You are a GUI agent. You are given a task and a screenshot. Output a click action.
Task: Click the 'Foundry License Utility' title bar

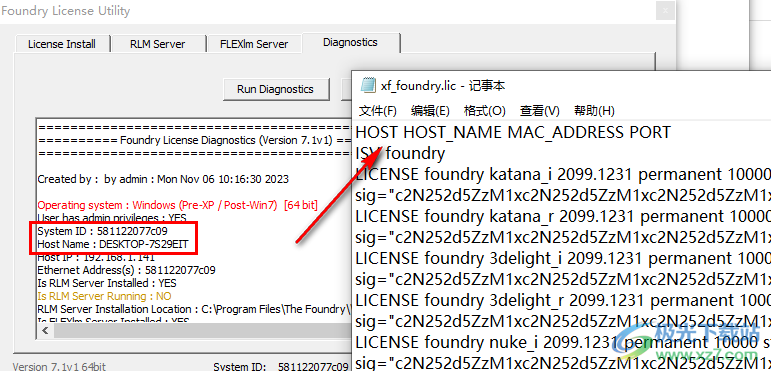pos(66,10)
